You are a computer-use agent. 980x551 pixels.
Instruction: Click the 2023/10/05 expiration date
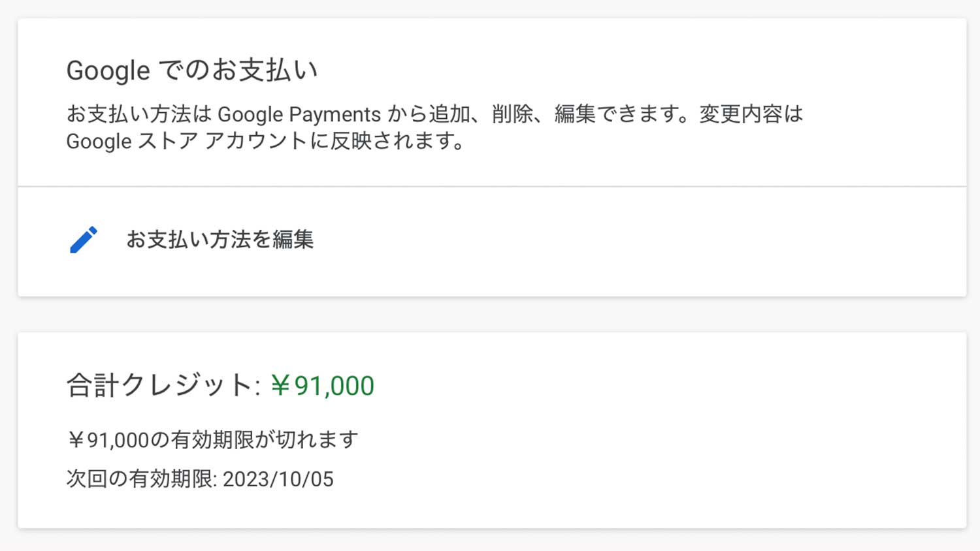278,479
